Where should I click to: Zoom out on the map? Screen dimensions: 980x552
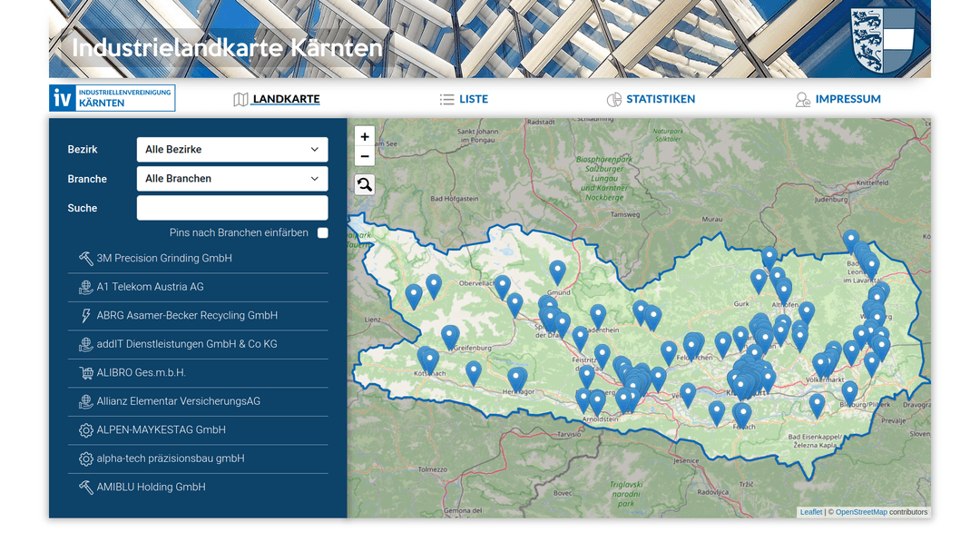coord(365,156)
